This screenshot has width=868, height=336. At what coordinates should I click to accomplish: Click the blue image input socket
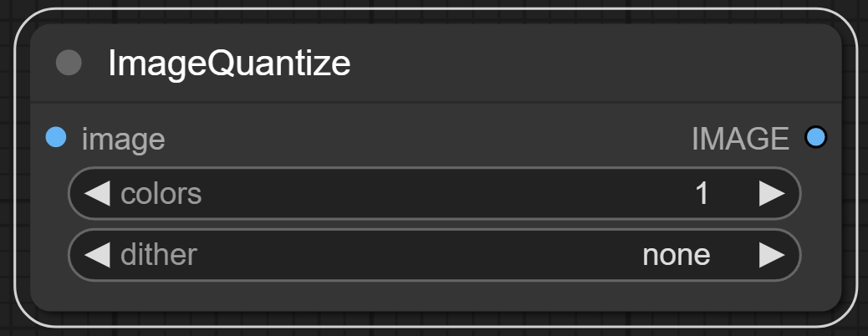pyautogui.click(x=55, y=137)
